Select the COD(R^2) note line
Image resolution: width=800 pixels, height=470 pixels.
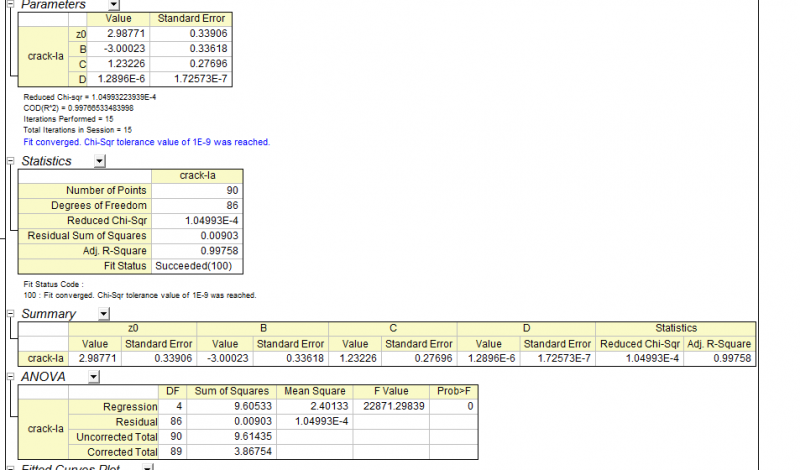click(x=79, y=108)
